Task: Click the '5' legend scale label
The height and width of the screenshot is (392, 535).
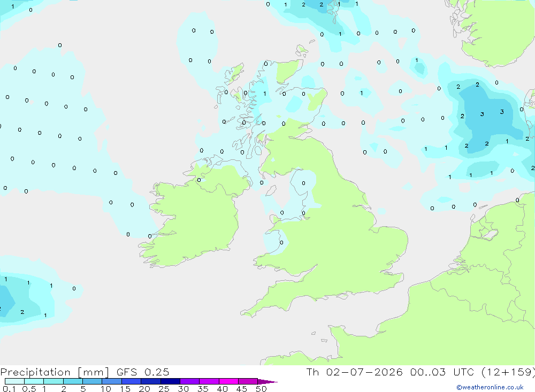Action: [83, 389]
